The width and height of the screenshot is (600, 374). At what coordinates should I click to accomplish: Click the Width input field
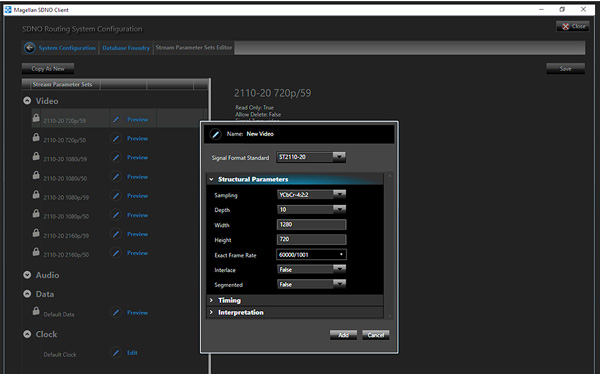tap(311, 225)
